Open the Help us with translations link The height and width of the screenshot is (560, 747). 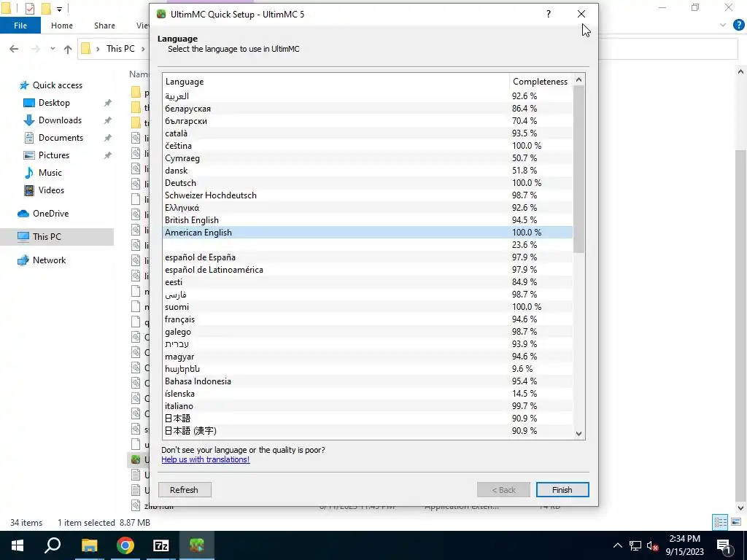205,459
